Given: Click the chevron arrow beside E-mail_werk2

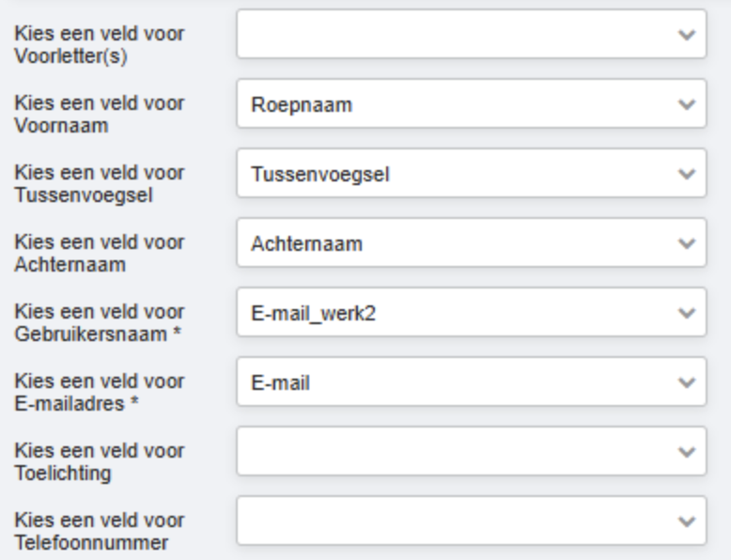Looking at the screenshot, I should tap(687, 313).
